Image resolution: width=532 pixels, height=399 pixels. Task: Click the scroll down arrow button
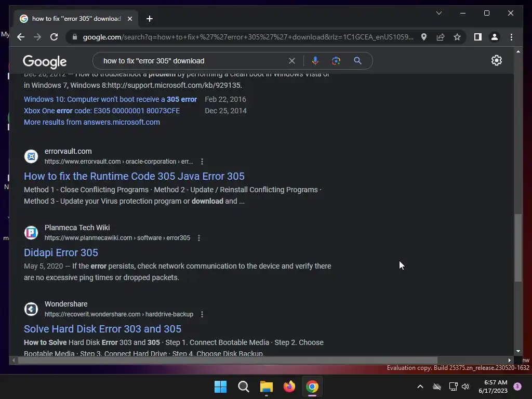[x=518, y=352]
